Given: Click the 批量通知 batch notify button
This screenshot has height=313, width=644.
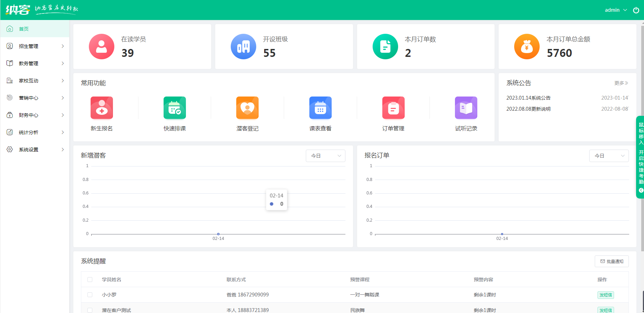Looking at the screenshot, I should (x=612, y=261).
